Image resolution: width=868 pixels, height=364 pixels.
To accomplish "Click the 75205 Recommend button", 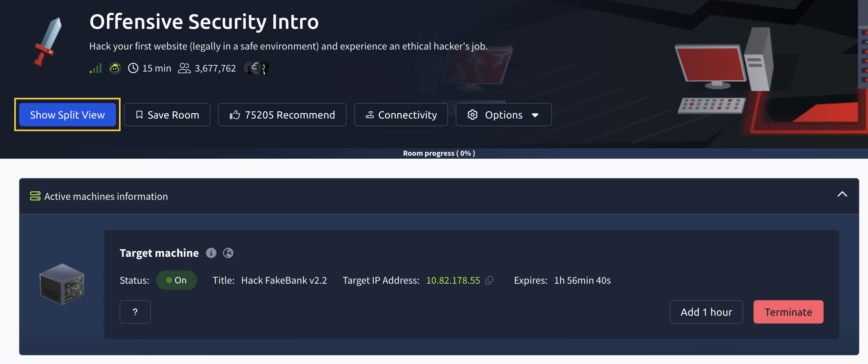I will click(282, 115).
